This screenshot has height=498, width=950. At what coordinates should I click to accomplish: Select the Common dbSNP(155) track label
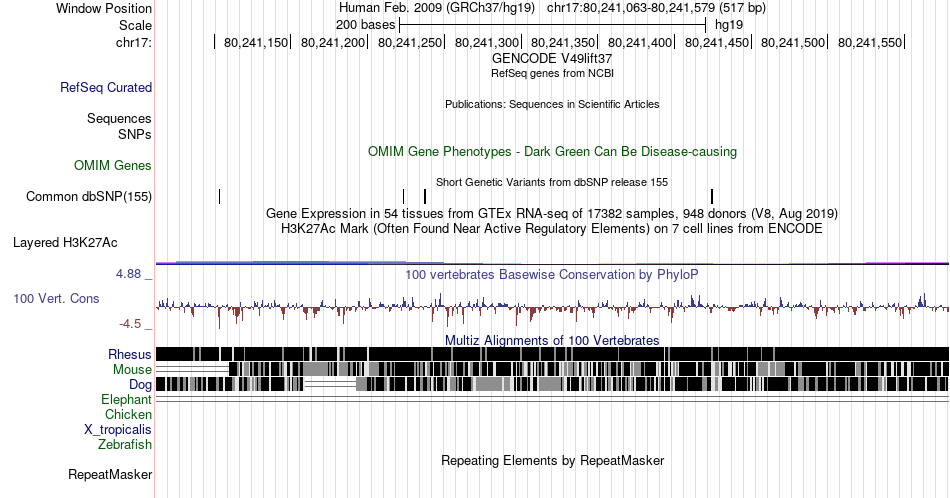click(x=89, y=196)
